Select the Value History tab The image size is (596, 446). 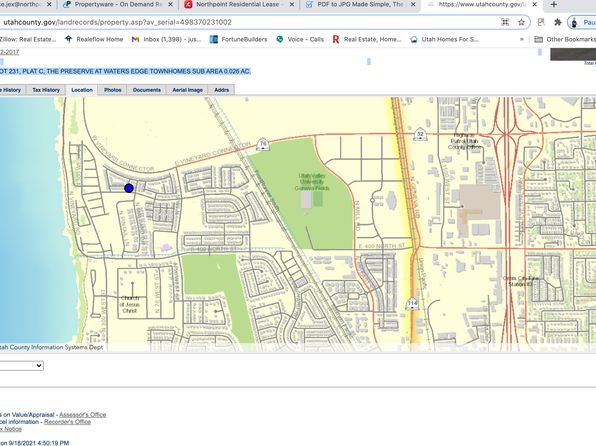[12, 90]
